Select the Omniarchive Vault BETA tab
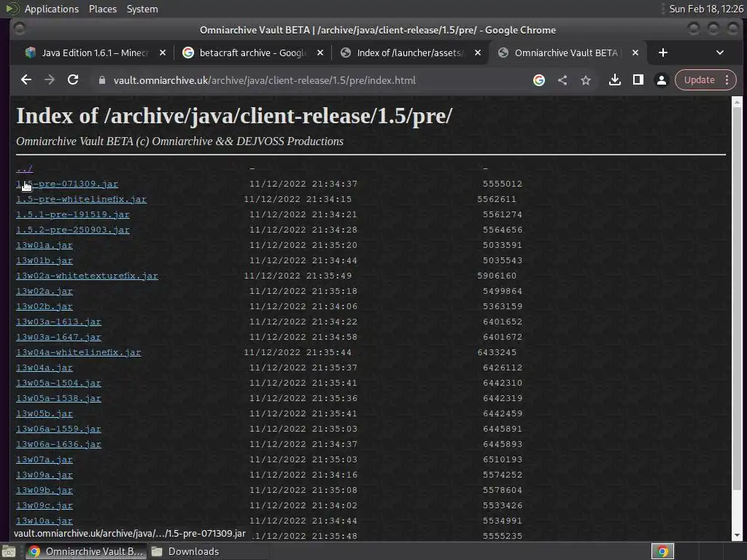 pyautogui.click(x=568, y=52)
